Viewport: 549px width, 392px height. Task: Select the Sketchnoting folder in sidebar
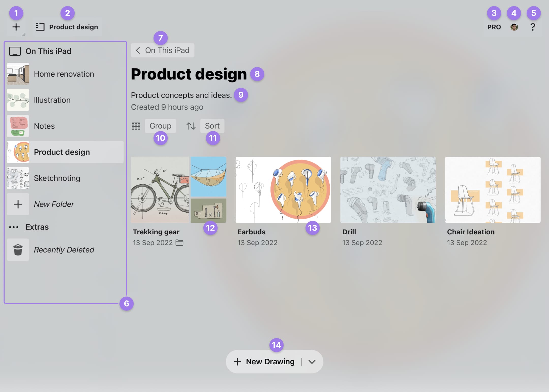click(57, 178)
